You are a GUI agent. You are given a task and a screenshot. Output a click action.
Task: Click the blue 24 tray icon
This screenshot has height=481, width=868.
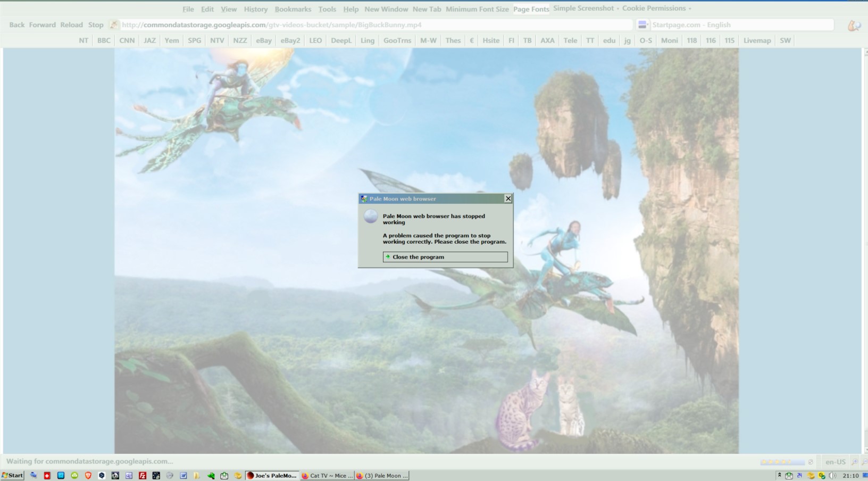799,476
